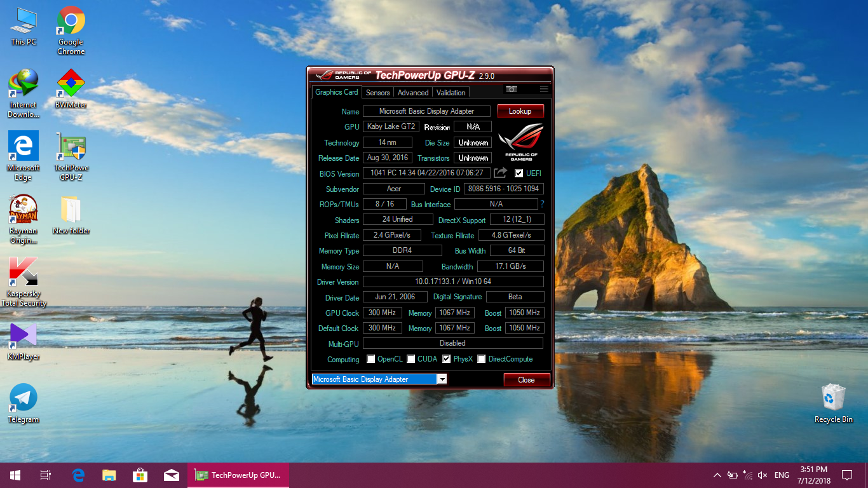The width and height of the screenshot is (868, 488).
Task: Open Edge from the taskbar
Action: (x=78, y=475)
